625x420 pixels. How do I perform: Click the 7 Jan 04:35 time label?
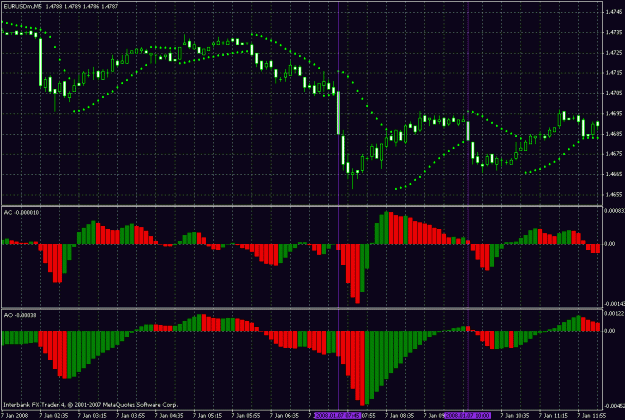click(169, 416)
